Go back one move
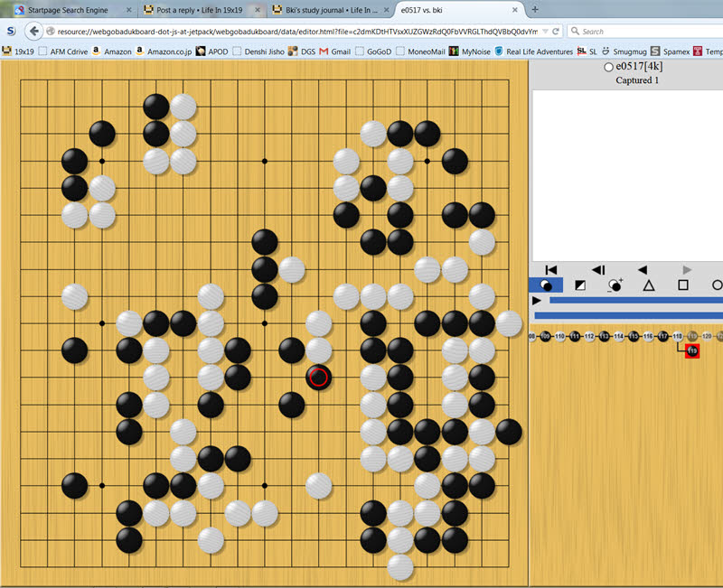 pos(643,269)
